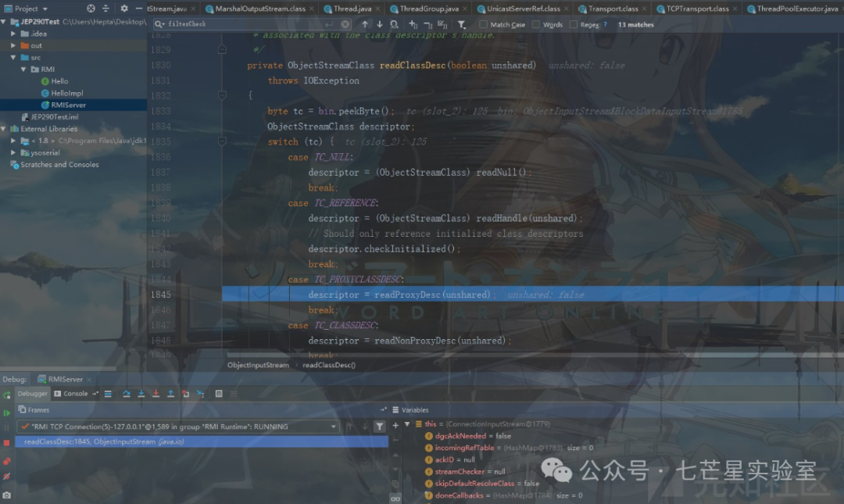The width and height of the screenshot is (844, 504).
Task: Toggle Words checkbox in search bar
Action: (x=536, y=24)
